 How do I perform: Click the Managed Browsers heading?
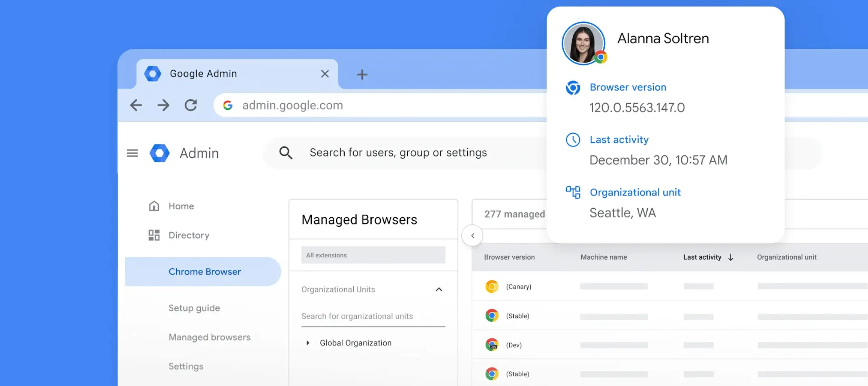point(359,220)
